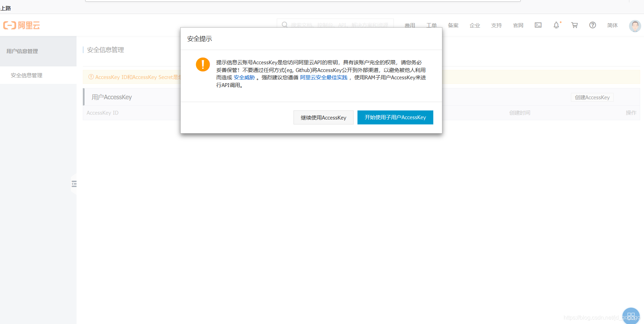Click the orange warning exclamation icon
644x324 pixels.
click(203, 64)
